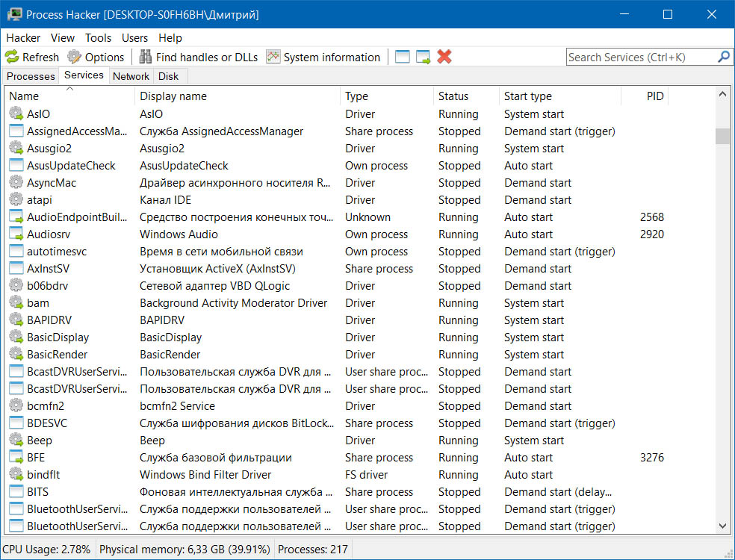Select the Beep driver icon
Screen dimensions: 735x560
coord(16,440)
